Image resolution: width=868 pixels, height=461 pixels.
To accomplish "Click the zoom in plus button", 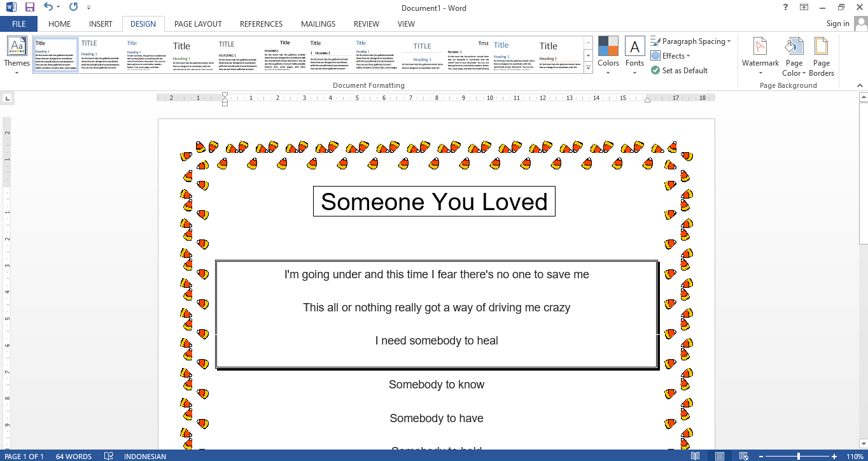I will [834, 456].
